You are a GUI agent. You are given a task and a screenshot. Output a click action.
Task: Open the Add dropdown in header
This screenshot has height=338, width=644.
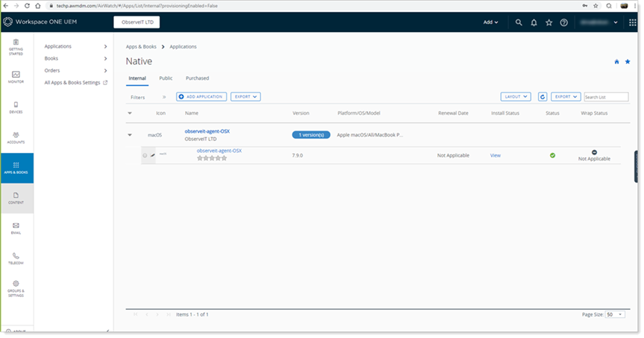click(x=490, y=22)
